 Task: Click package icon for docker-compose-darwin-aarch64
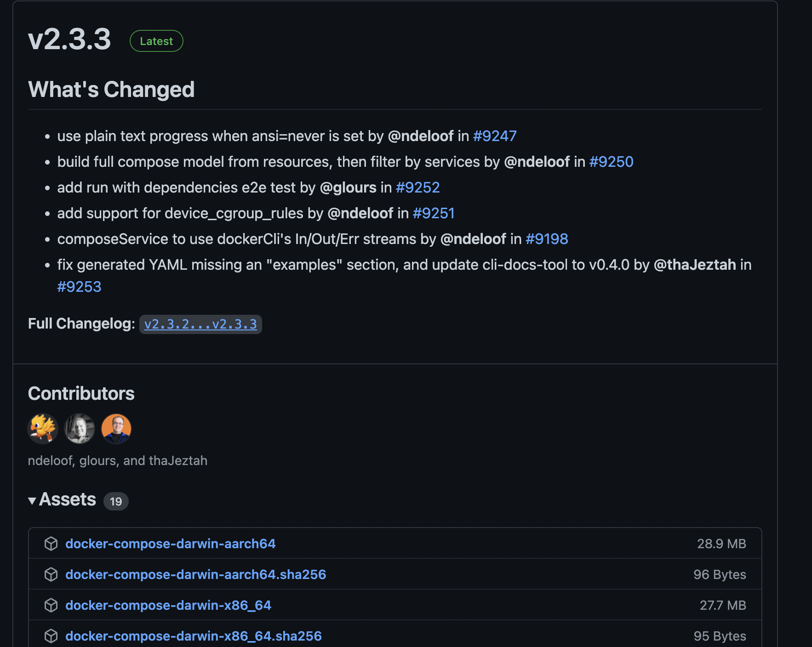[51, 544]
